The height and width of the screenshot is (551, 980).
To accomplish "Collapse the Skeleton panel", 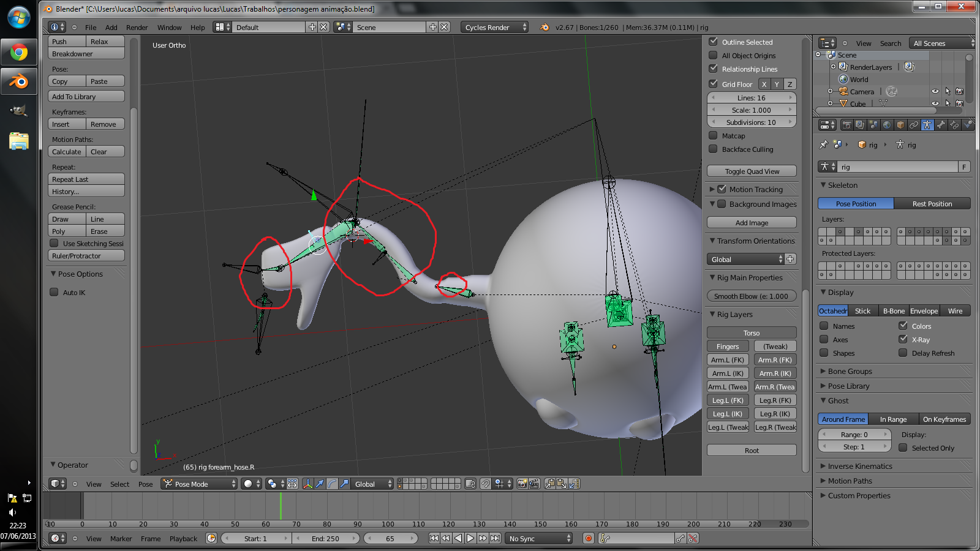I will 824,185.
